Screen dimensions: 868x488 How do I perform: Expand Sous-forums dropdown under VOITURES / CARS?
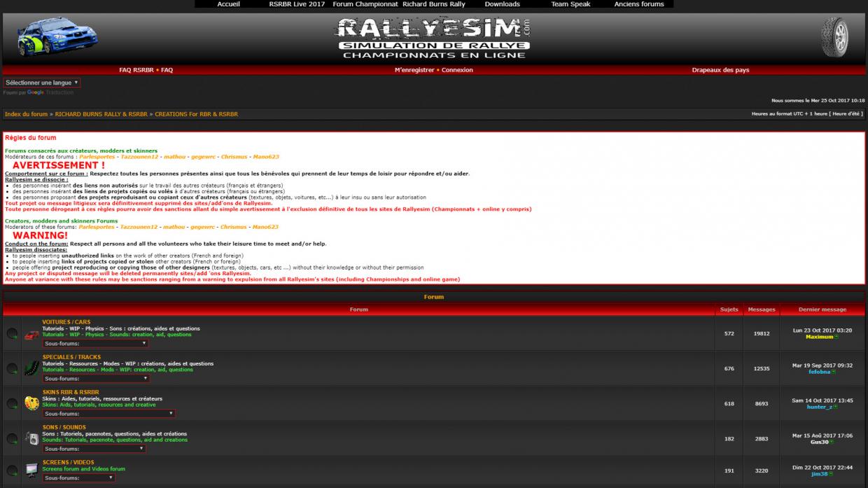click(x=95, y=344)
